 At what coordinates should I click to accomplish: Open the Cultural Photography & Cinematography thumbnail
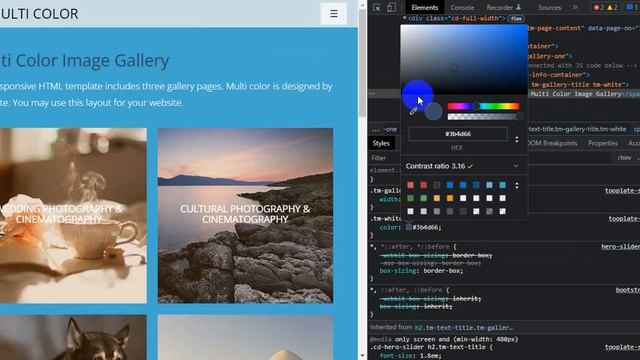(245, 216)
